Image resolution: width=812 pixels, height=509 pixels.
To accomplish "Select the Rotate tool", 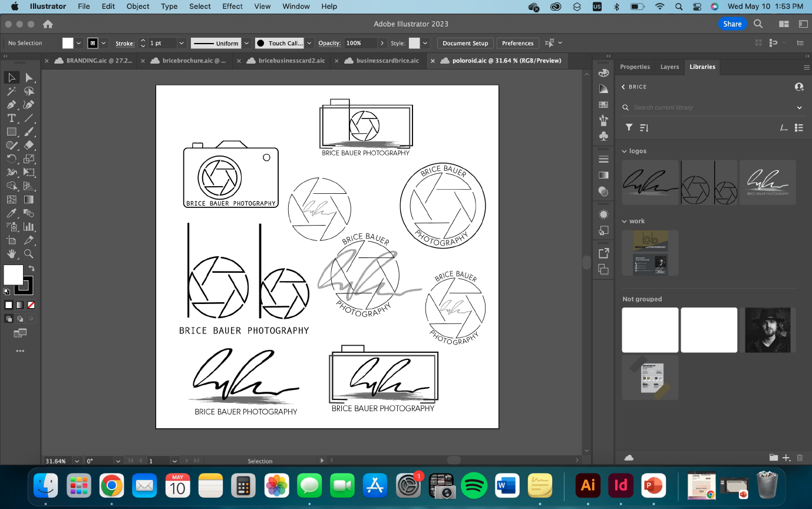I will pos(11,159).
